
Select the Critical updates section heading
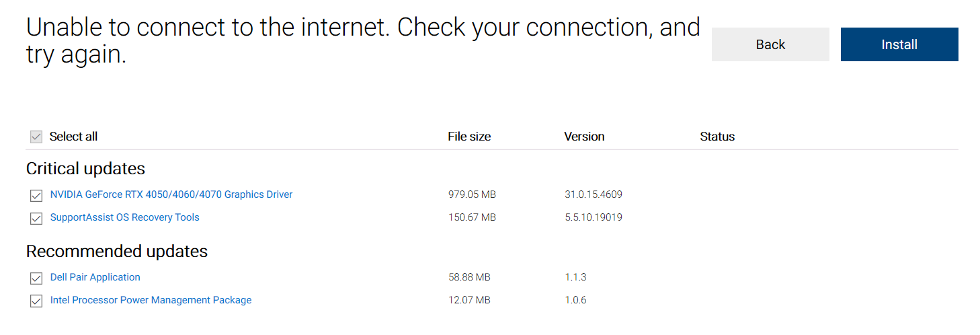click(x=85, y=168)
